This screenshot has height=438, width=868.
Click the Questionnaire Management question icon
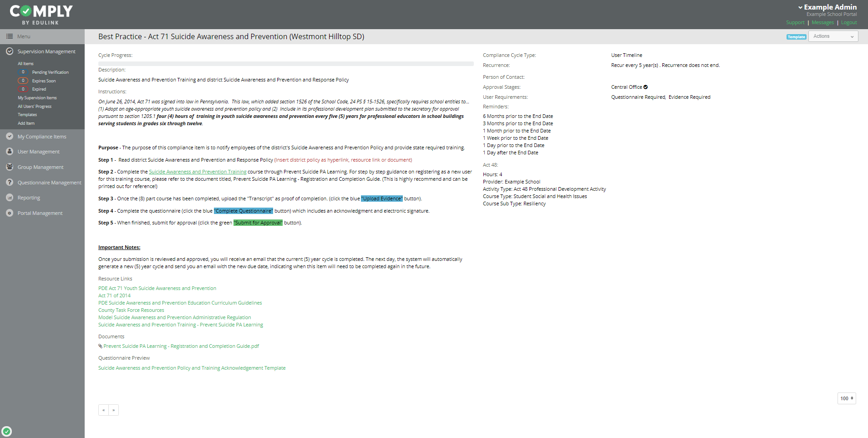10,182
